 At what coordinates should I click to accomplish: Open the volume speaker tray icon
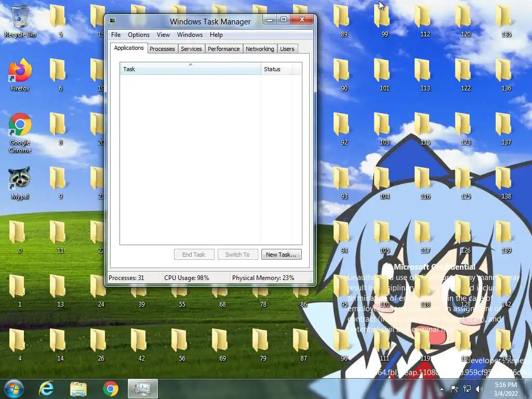(480, 389)
